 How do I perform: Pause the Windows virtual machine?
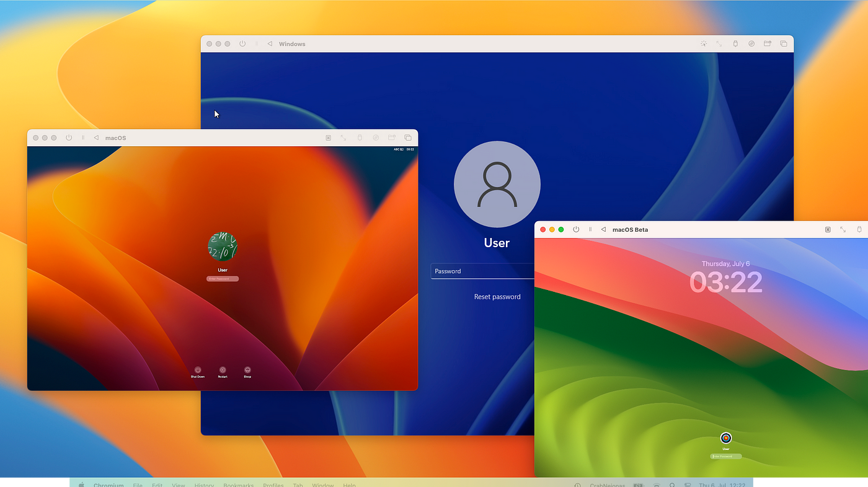pos(257,44)
